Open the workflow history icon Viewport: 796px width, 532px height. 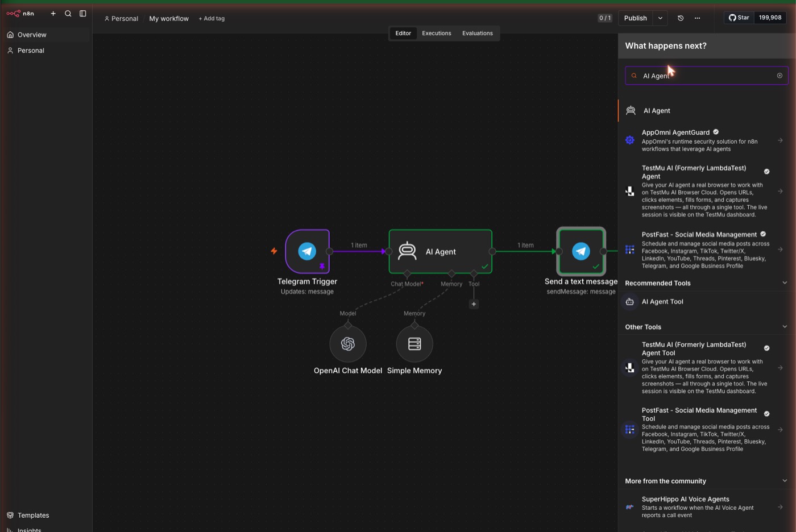coord(681,18)
